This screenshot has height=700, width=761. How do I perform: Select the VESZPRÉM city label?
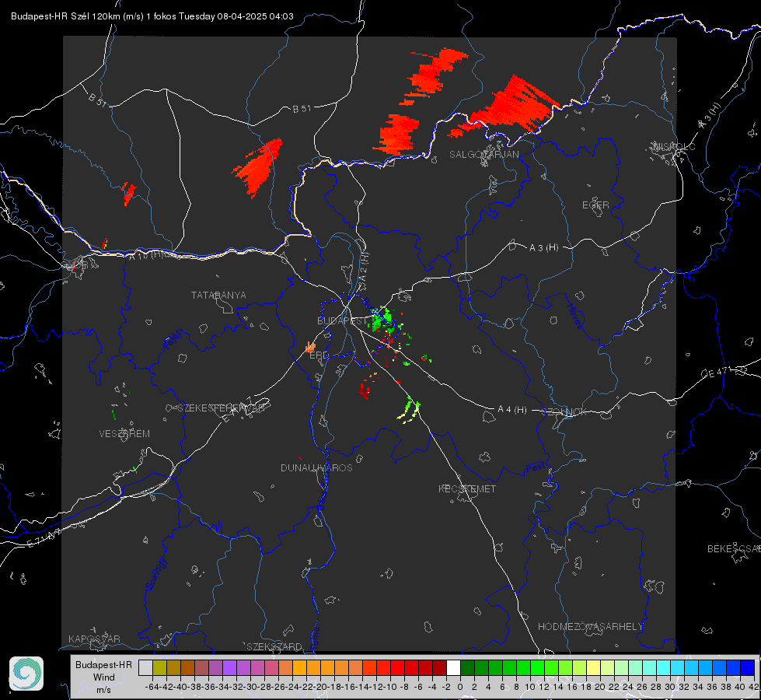[x=124, y=434]
